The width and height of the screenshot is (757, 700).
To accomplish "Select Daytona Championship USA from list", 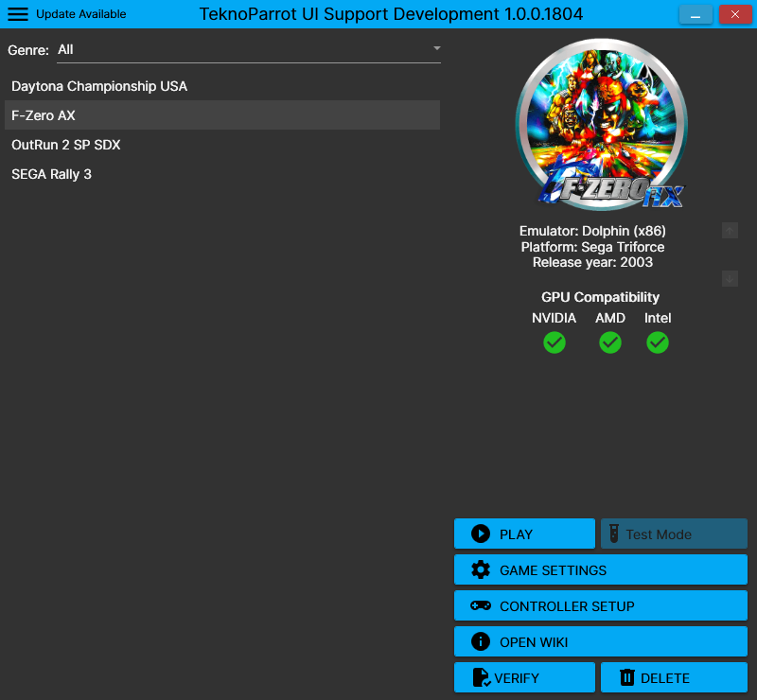I will 222,86.
